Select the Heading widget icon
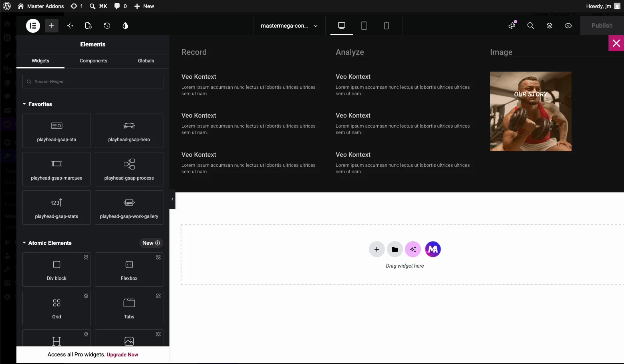The height and width of the screenshot is (364, 624). (56, 341)
